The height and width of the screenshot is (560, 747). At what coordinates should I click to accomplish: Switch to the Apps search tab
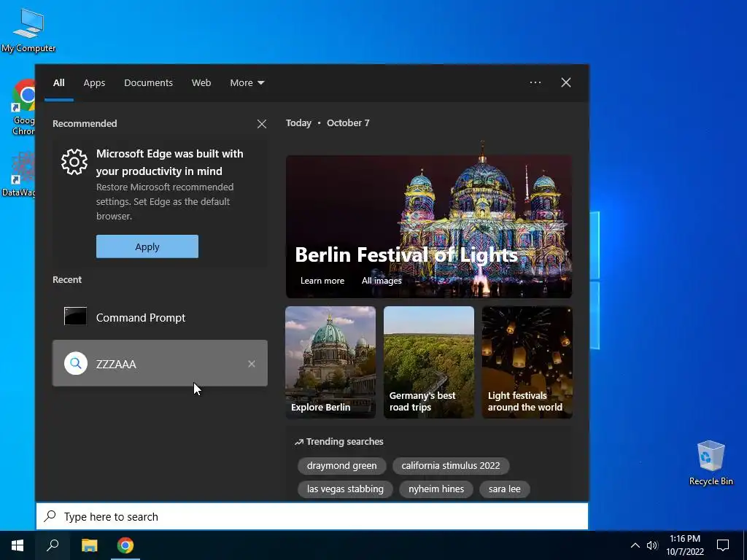(x=94, y=83)
